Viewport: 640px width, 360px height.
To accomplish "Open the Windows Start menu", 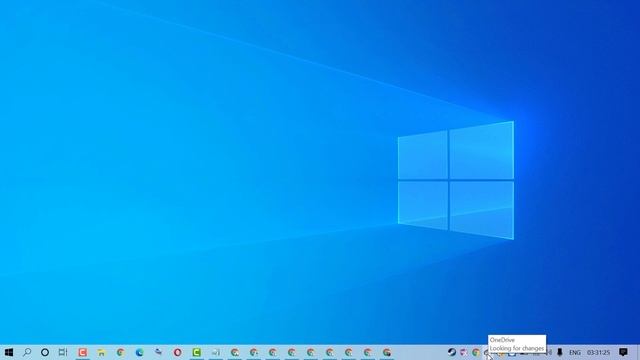I will 9,352.
